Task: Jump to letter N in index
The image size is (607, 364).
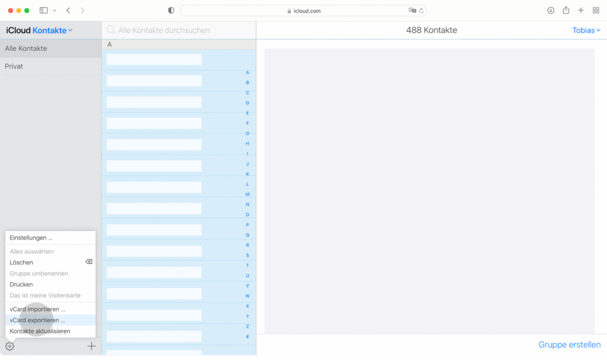Action: (248, 204)
